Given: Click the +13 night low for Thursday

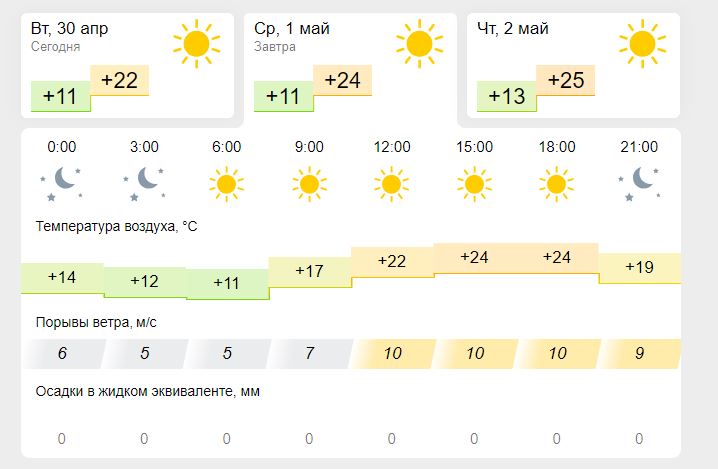Looking at the screenshot, I should pos(507,97).
